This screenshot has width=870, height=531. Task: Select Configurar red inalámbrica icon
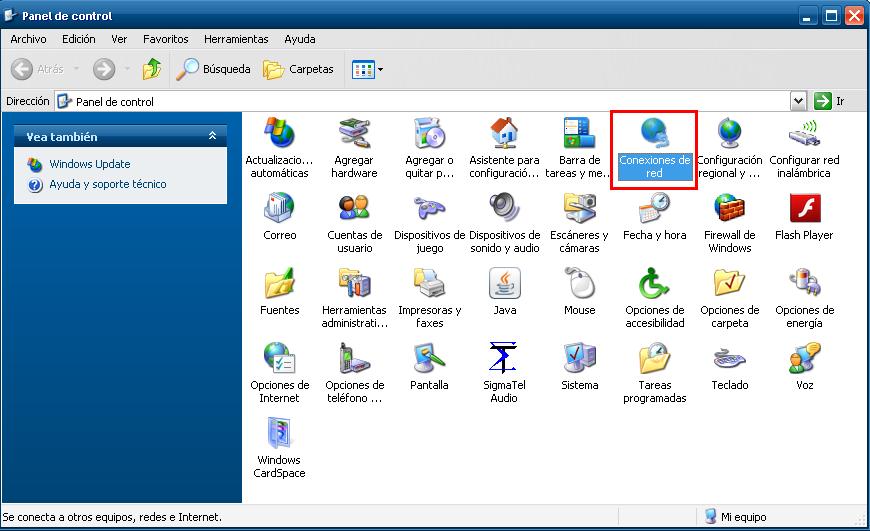(x=805, y=134)
